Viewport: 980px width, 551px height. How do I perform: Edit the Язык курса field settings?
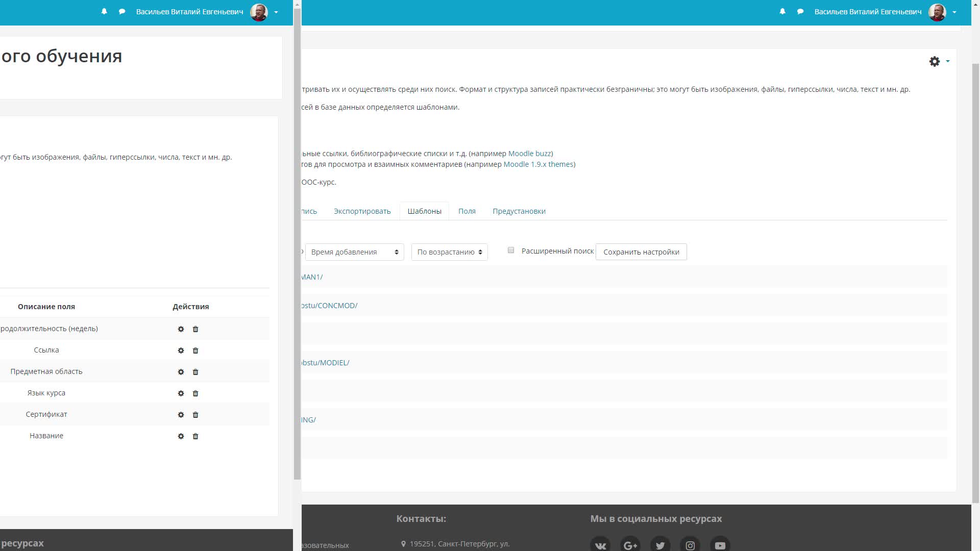pyautogui.click(x=181, y=393)
